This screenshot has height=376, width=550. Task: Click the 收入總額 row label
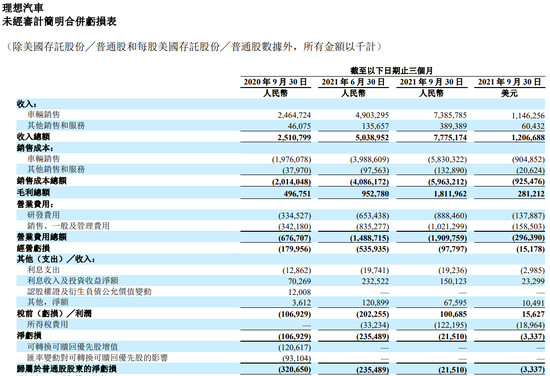(x=33, y=137)
